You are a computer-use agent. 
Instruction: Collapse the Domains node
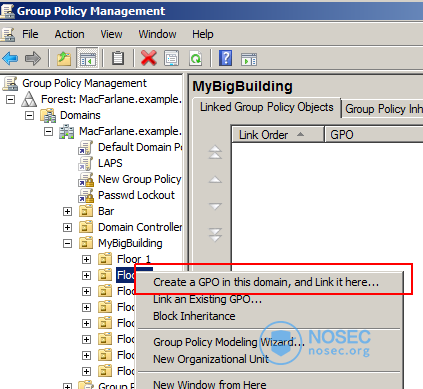click(30, 115)
